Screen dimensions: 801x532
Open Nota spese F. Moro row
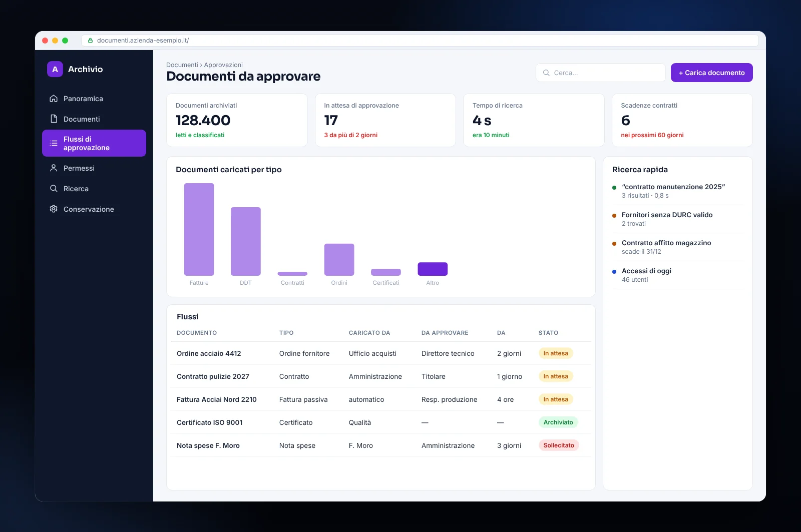[380, 445]
